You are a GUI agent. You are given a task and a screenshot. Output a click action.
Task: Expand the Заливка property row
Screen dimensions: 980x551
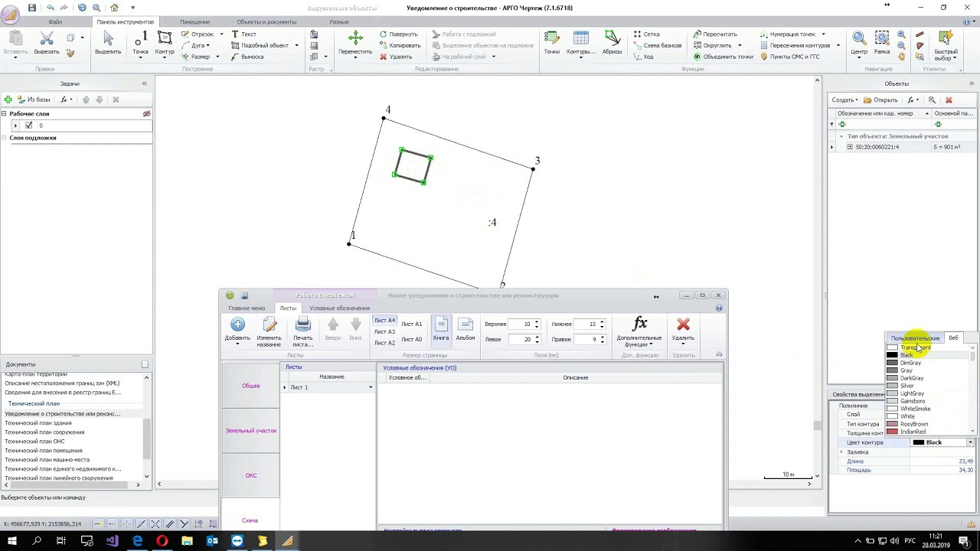841,452
